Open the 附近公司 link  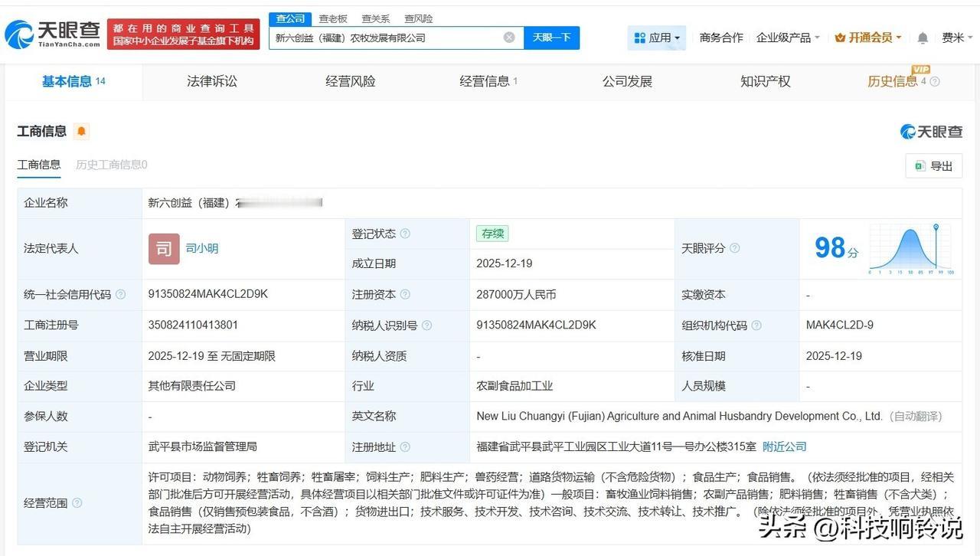(784, 446)
